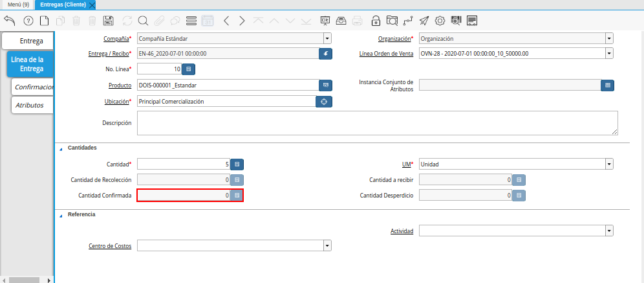Open the Help question-mark icon

tap(28, 21)
